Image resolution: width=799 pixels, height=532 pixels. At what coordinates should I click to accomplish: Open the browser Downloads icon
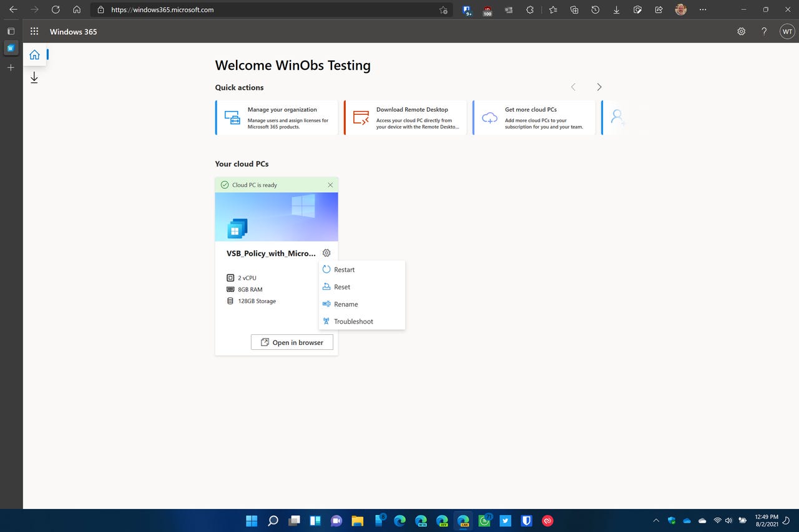616,10
